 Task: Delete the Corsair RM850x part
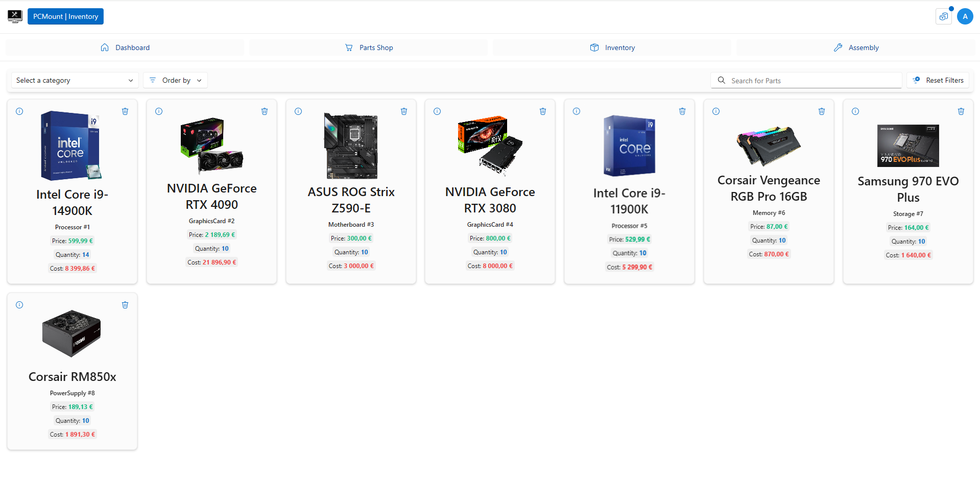pos(125,305)
